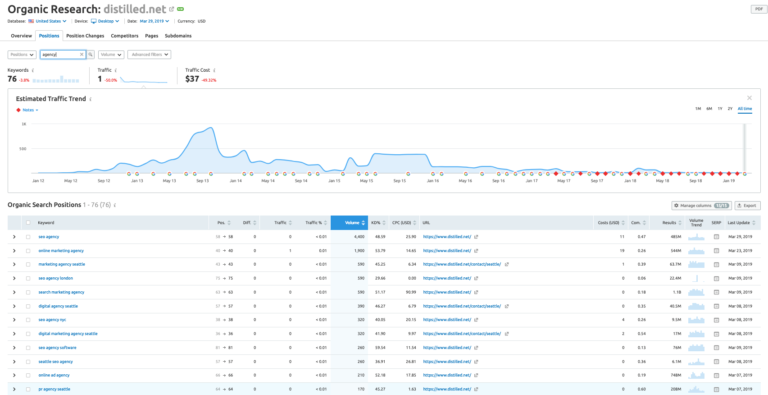Viewport: 768px width, 395px height.
Task: Switch to the Overview tab
Action: [x=22, y=36]
